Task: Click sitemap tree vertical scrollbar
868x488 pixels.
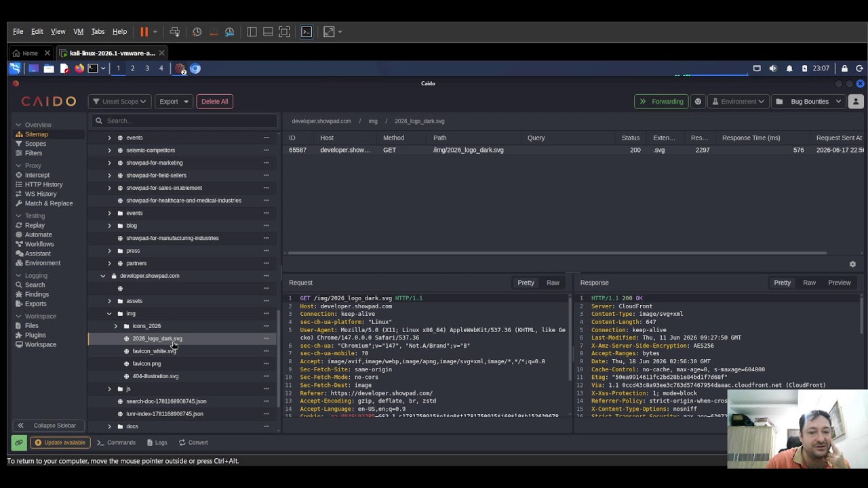Action: pos(278,359)
